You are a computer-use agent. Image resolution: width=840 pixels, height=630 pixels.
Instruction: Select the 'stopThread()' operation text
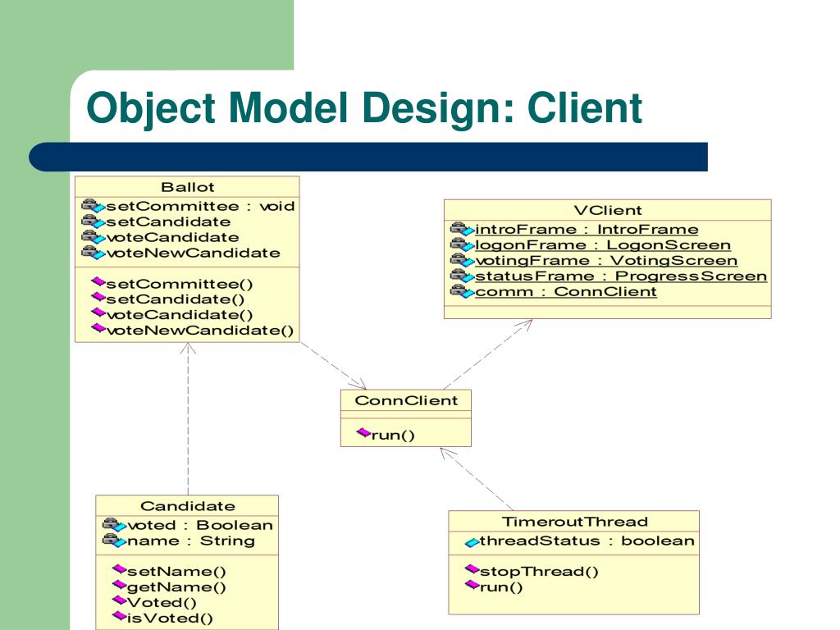(539, 572)
